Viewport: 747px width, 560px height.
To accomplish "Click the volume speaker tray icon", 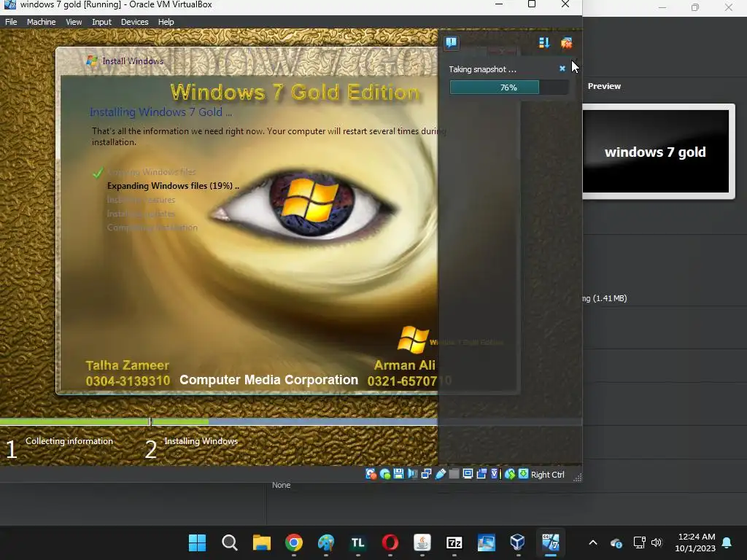I will tap(657, 542).
